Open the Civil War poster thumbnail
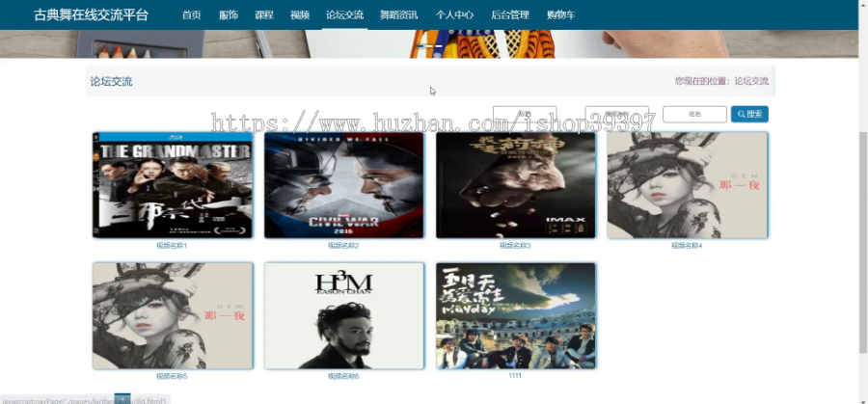The image size is (868, 404). 343,185
